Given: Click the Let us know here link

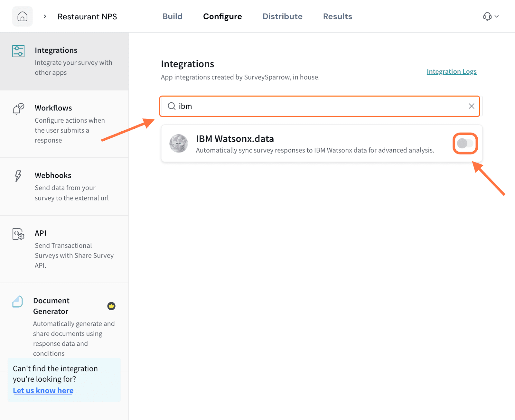Looking at the screenshot, I should [43, 390].
